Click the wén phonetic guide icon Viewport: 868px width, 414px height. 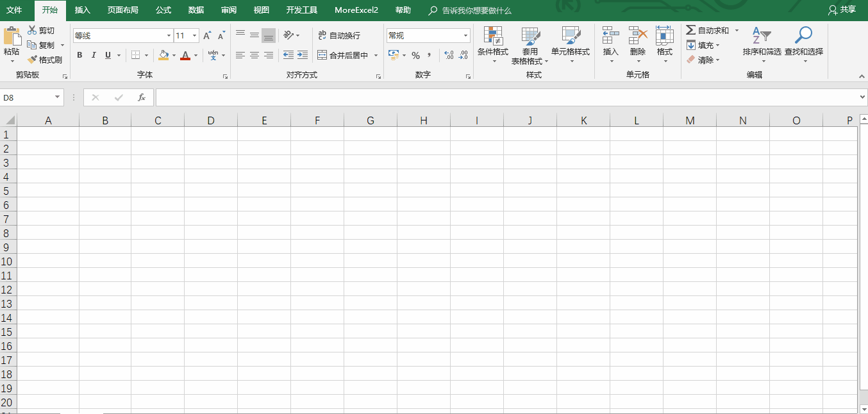pos(213,55)
